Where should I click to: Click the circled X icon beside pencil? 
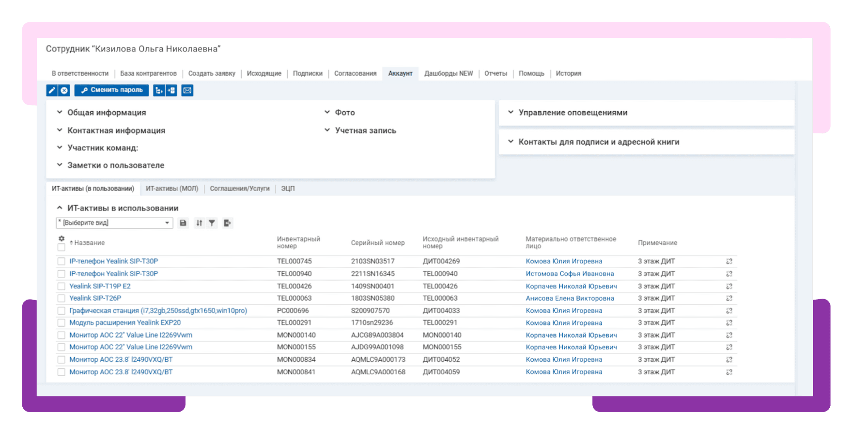click(x=64, y=90)
